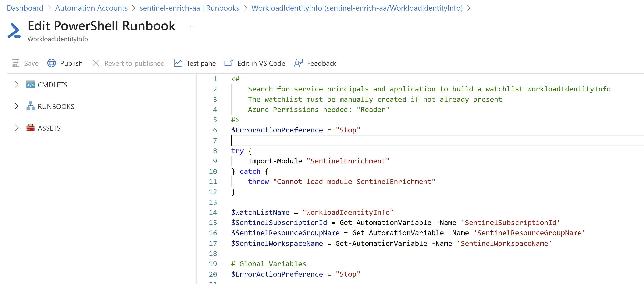Click "Cannot load module SentinelEnrichment" string

(354, 182)
